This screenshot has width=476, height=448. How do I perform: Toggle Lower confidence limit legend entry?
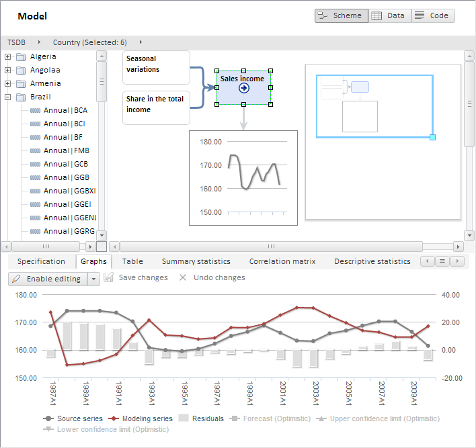tap(106, 429)
